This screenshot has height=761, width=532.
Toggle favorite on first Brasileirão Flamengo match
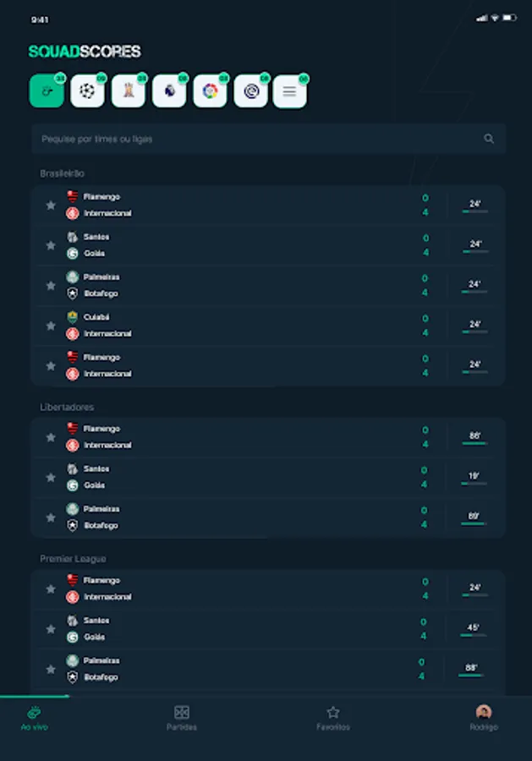coord(51,205)
